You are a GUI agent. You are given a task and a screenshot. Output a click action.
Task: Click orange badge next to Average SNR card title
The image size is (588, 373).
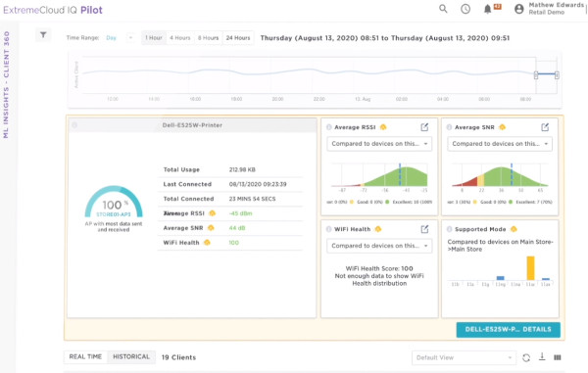(x=503, y=127)
